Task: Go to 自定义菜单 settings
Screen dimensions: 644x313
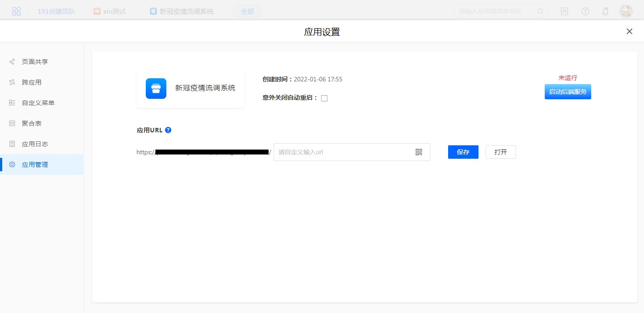Action: click(x=38, y=103)
